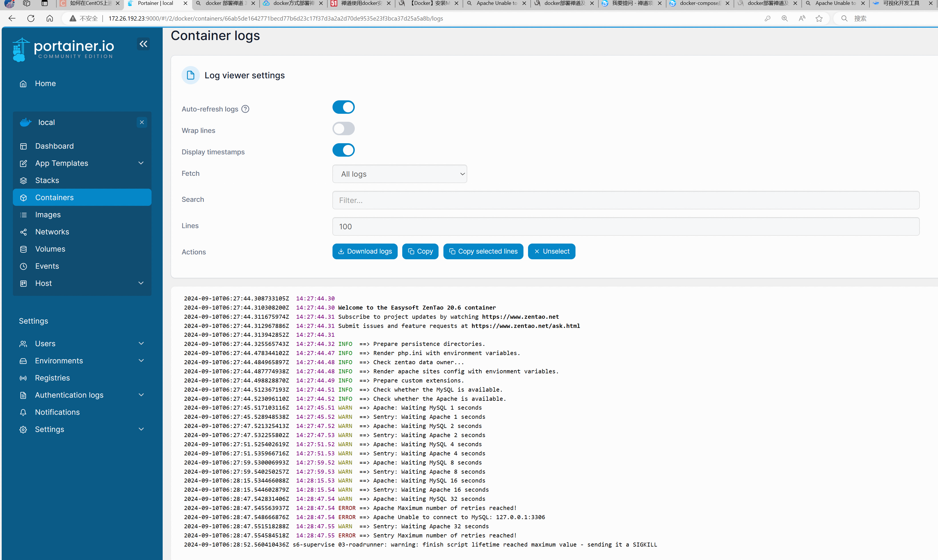The image size is (938, 560).
Task: Click the Auto-refresh logs help icon
Action: pyautogui.click(x=245, y=109)
